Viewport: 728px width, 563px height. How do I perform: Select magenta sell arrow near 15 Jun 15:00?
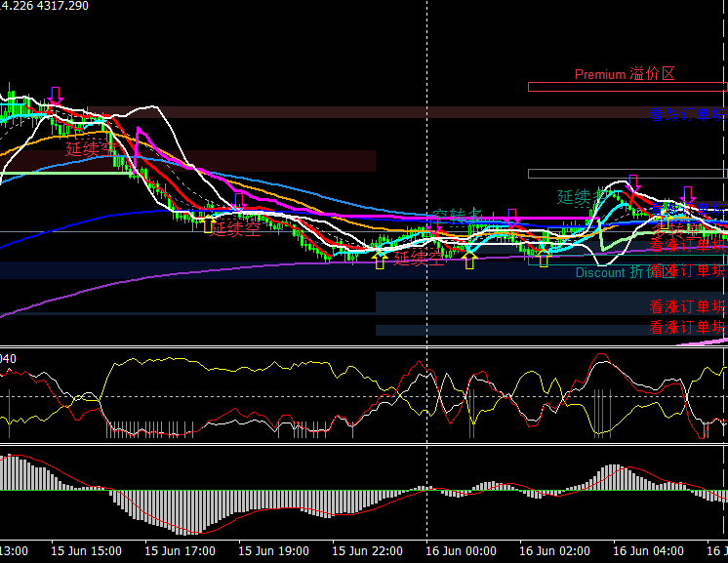[56, 96]
